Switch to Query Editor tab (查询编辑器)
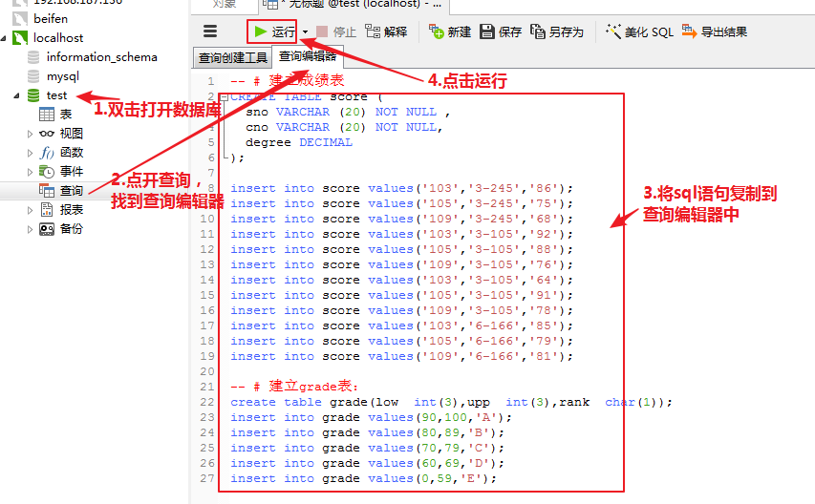This screenshot has height=504, width=815. point(307,57)
